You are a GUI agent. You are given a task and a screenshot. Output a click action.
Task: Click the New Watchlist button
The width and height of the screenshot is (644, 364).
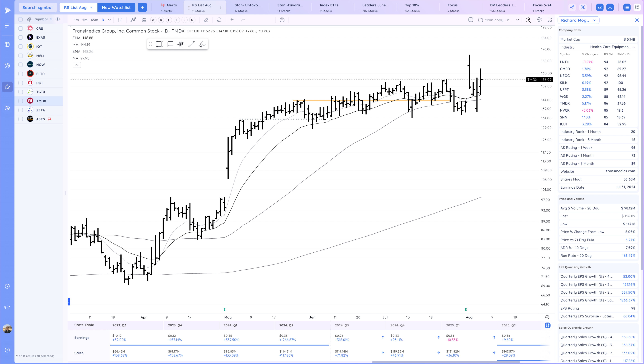click(x=116, y=7)
